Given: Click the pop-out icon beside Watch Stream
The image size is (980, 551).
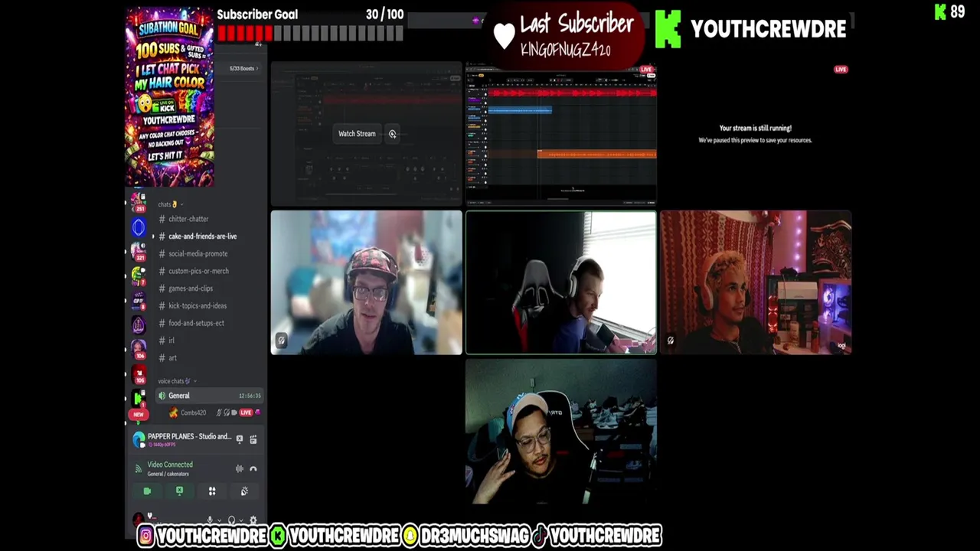Looking at the screenshot, I should point(392,134).
